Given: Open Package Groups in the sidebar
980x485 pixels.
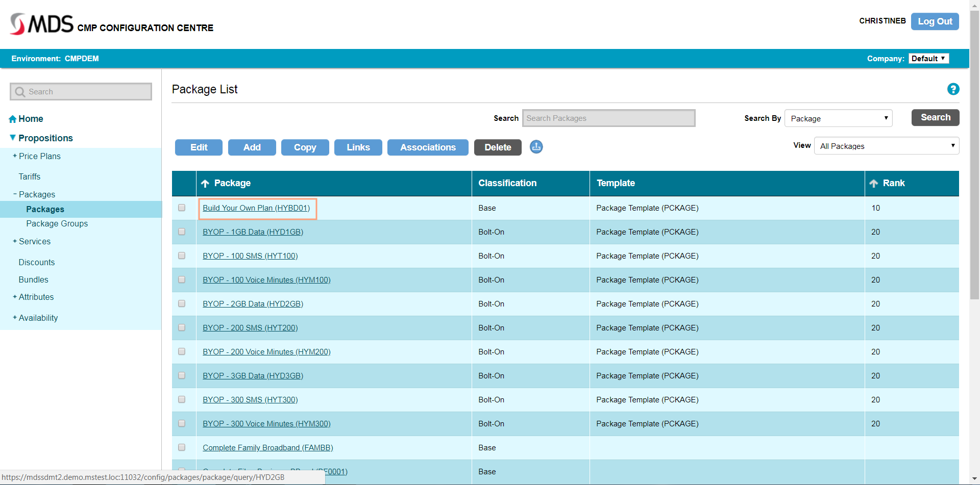Looking at the screenshot, I should 57,223.
